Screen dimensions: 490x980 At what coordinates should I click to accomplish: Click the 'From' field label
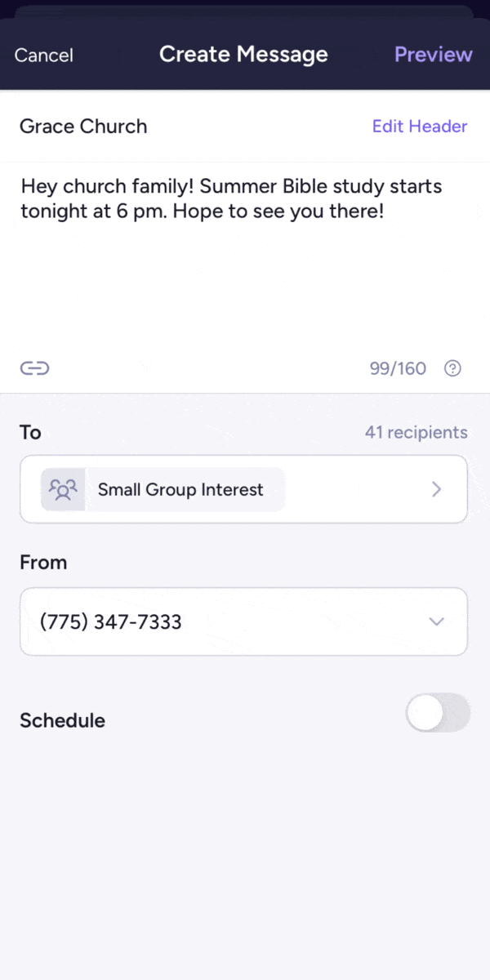point(43,563)
